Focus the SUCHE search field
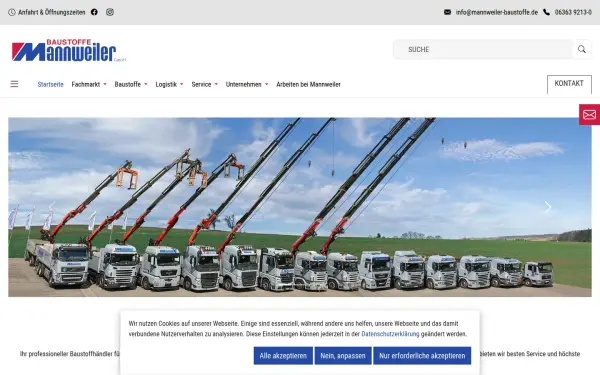 tap(483, 49)
